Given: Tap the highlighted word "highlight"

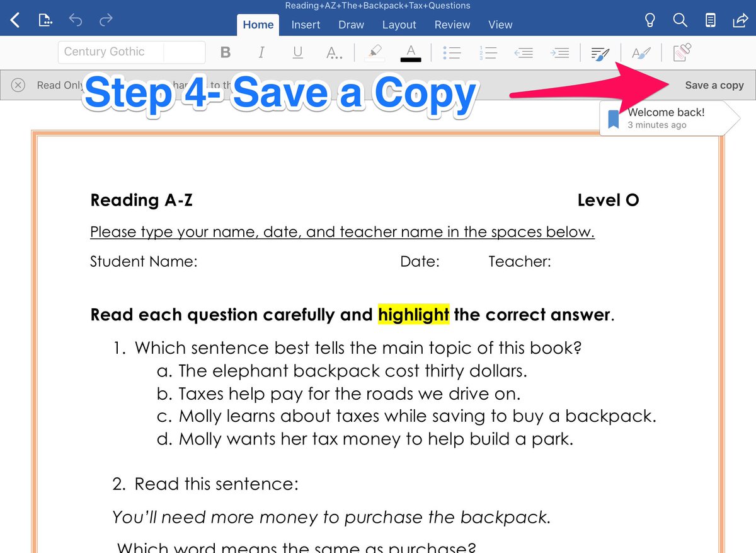Looking at the screenshot, I should coord(414,314).
